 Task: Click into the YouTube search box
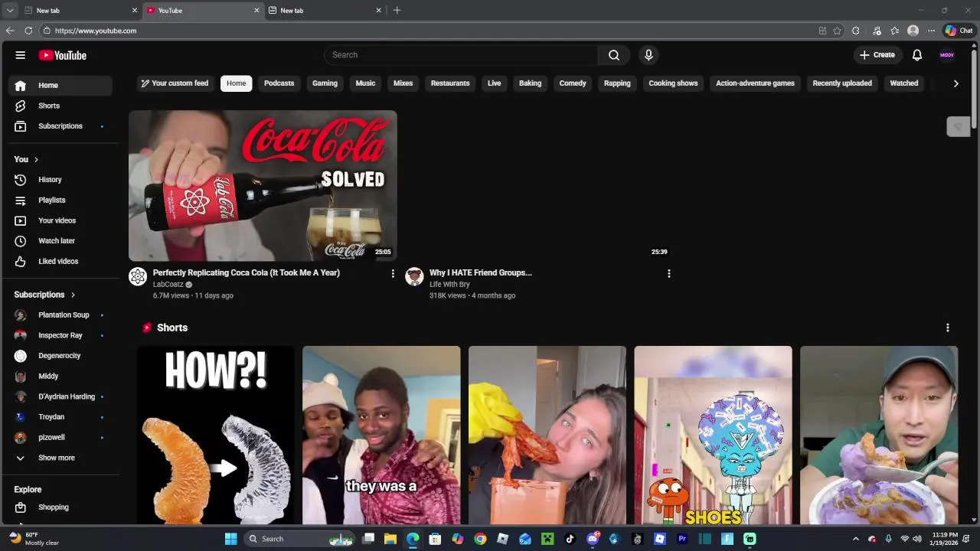(461, 55)
